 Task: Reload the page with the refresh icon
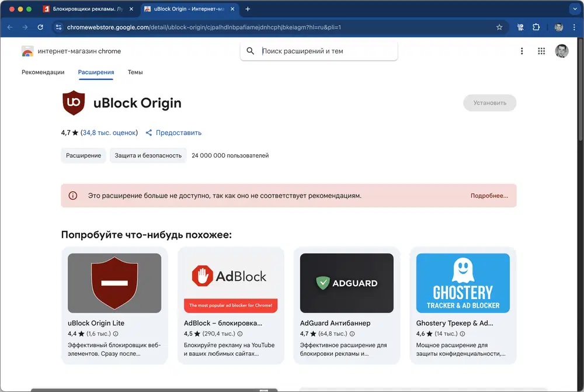pyautogui.click(x=40, y=27)
